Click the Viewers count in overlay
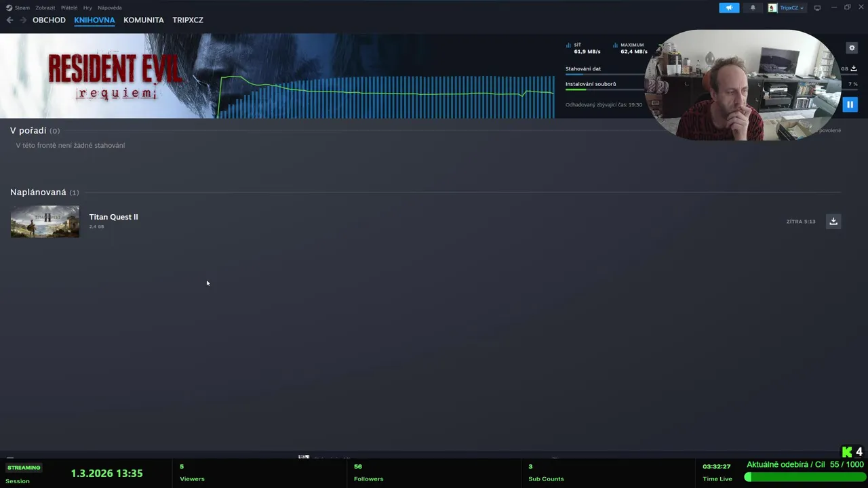The height and width of the screenshot is (488, 868). (182, 467)
